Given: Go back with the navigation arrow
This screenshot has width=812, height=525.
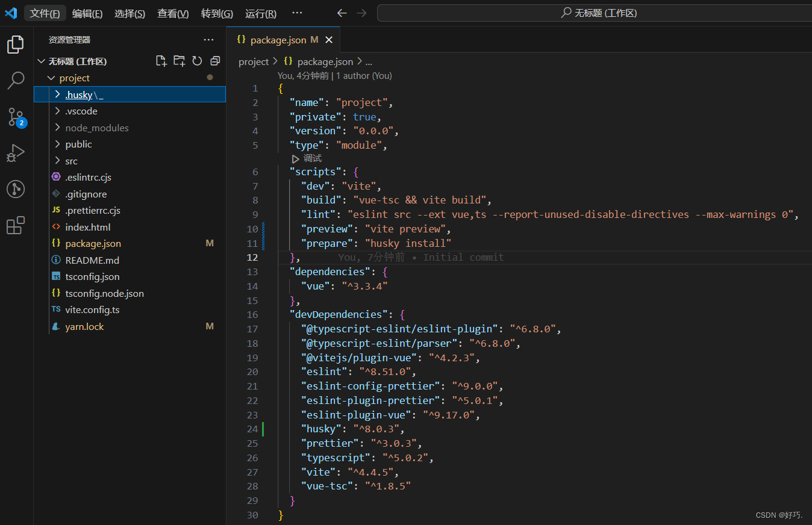Looking at the screenshot, I should (342, 13).
